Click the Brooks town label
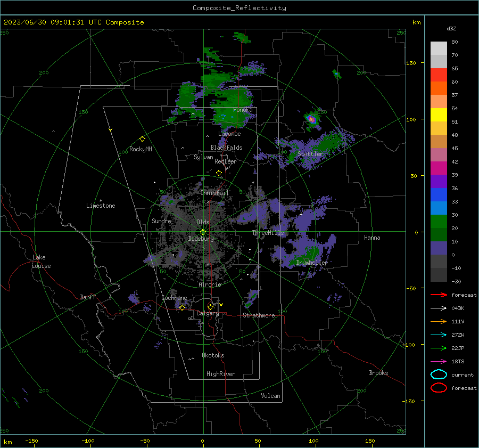The width and height of the screenshot is (479, 448). 378,373
